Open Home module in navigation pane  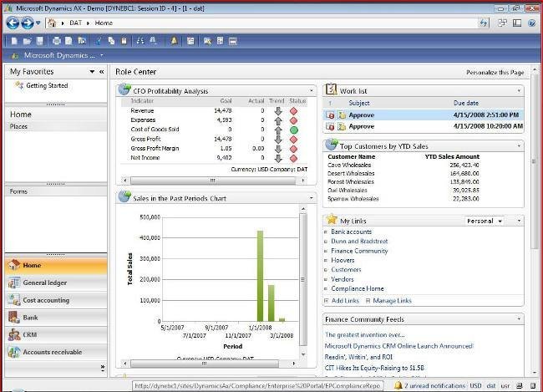[56, 265]
